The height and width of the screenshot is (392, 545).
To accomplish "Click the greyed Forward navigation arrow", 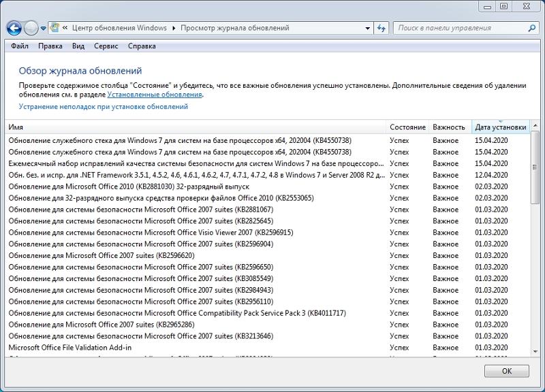I will pos(31,28).
